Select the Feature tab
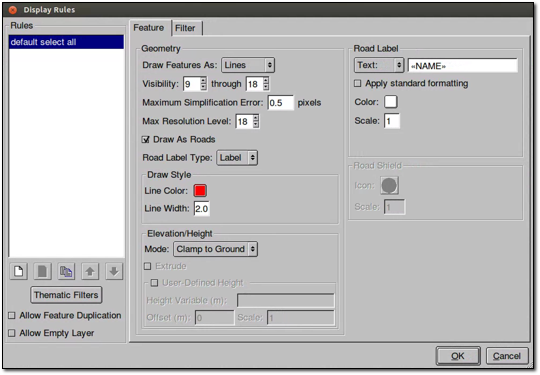Image resolution: width=540 pixels, height=375 pixels. tap(149, 28)
